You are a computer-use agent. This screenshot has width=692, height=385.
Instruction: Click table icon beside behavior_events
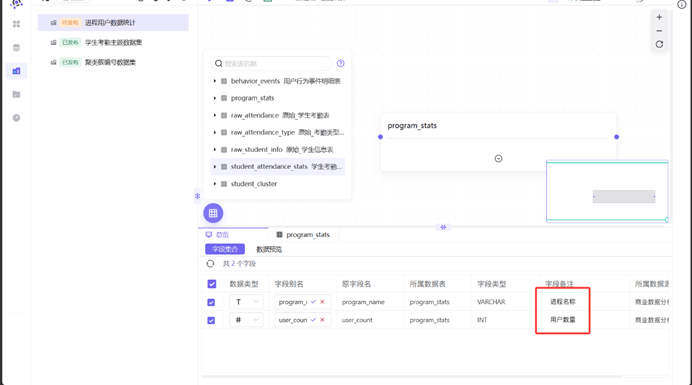224,81
